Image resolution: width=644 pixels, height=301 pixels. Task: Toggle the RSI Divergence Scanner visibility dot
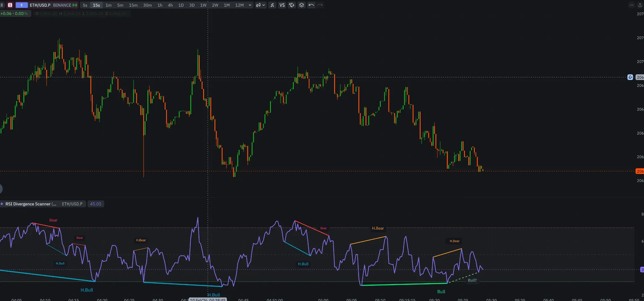pyautogui.click(x=2, y=204)
